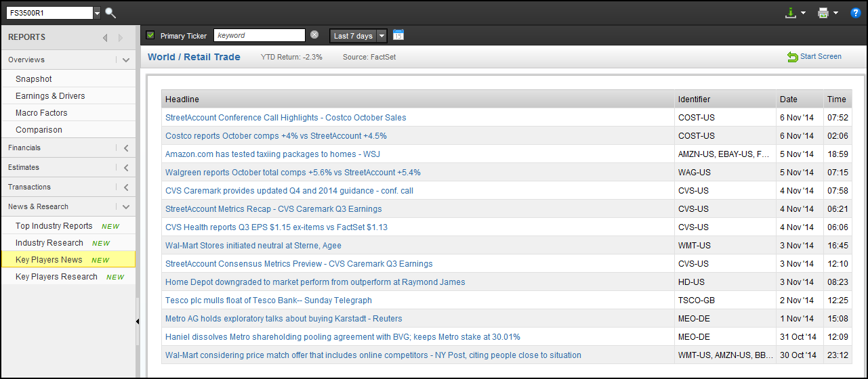Click the HD-US identifier cell
The width and height of the screenshot is (868, 379).
[726, 282]
